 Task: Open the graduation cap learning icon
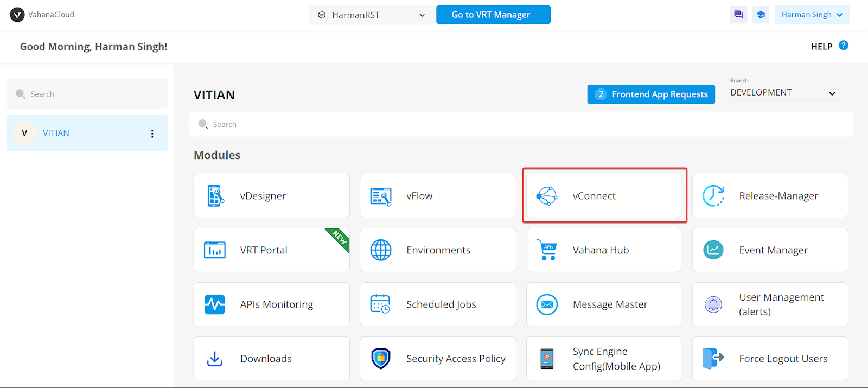pyautogui.click(x=761, y=15)
